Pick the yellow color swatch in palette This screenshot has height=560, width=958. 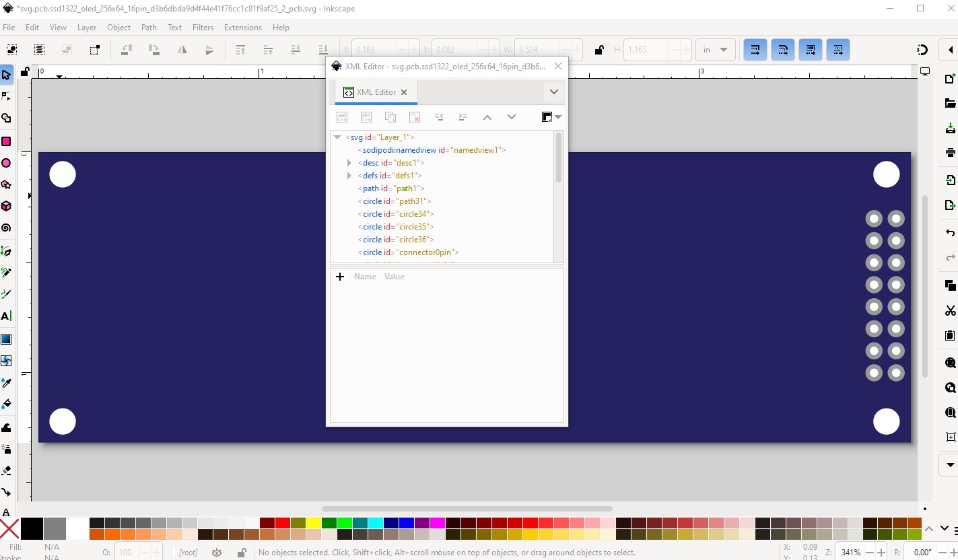(x=314, y=523)
